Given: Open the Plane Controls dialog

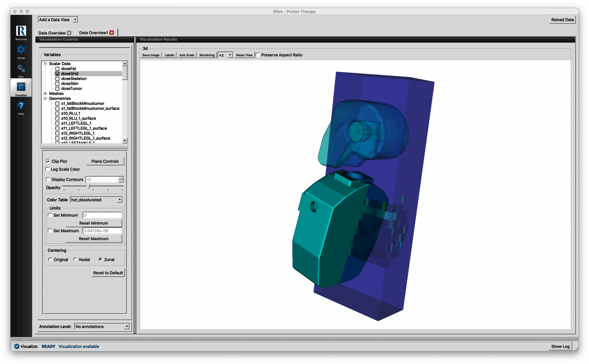Looking at the screenshot, I should [105, 161].
